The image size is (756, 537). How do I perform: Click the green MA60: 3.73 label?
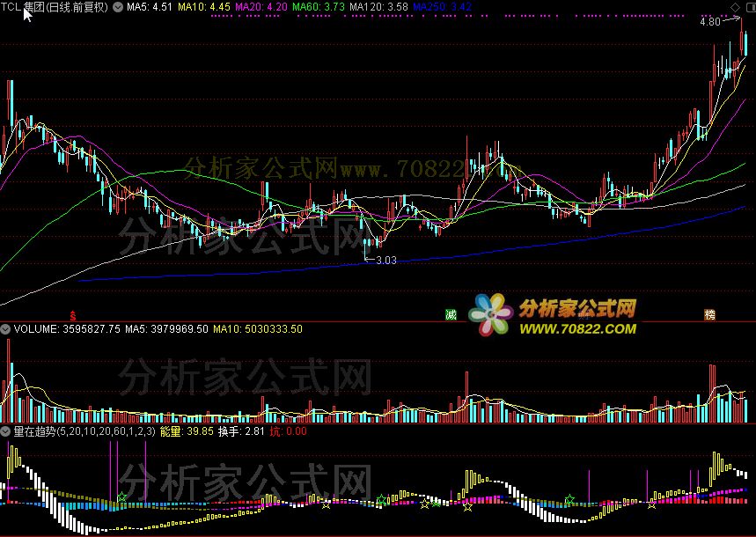pyautogui.click(x=319, y=7)
